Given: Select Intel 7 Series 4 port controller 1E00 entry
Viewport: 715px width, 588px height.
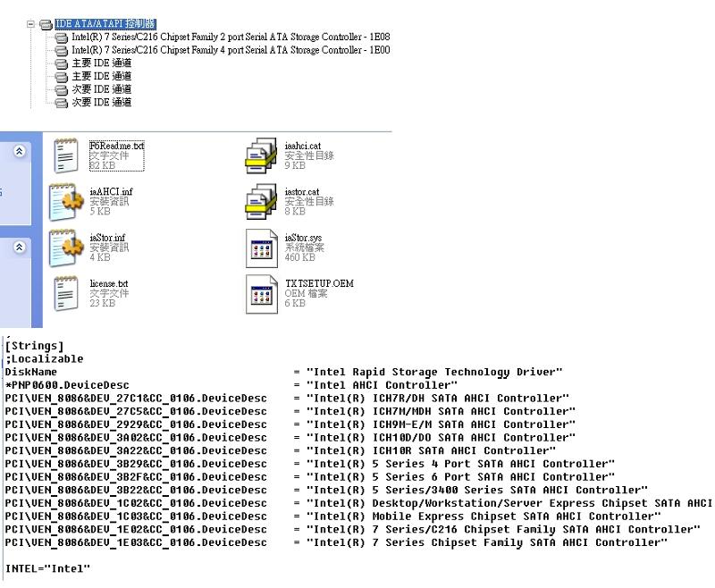Looking at the screenshot, I should (231, 50).
